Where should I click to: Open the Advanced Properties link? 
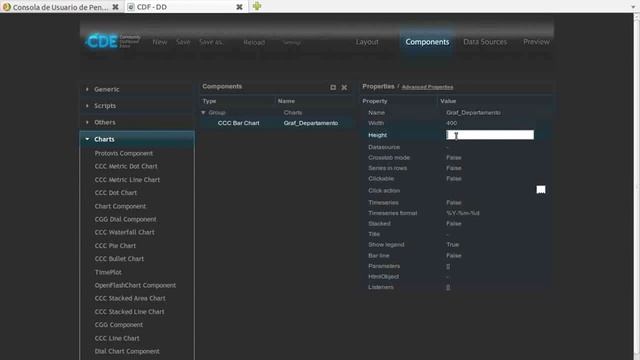tap(427, 87)
